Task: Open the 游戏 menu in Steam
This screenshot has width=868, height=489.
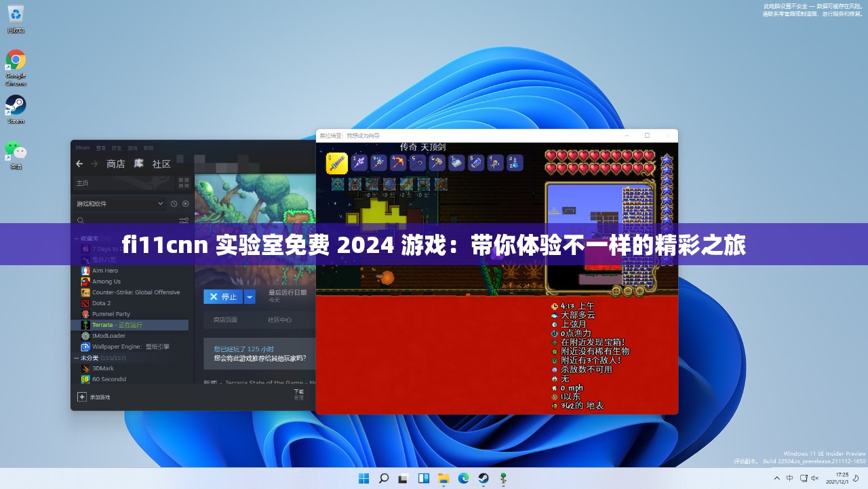Action: [133, 147]
